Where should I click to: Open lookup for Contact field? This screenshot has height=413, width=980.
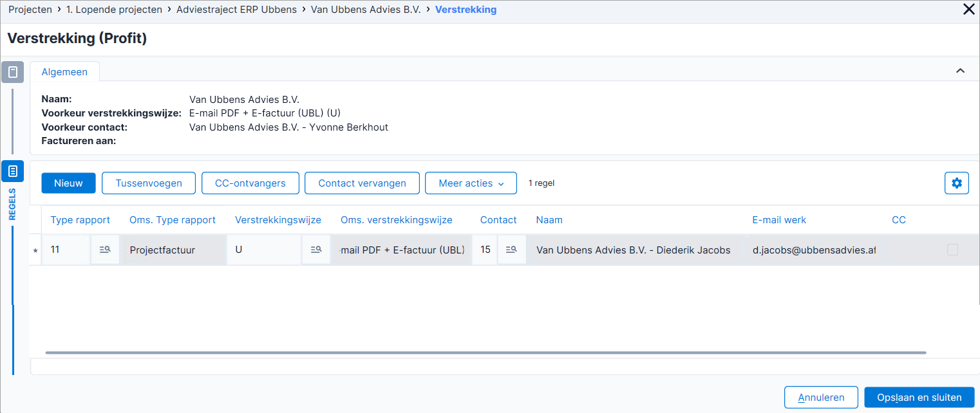click(511, 250)
